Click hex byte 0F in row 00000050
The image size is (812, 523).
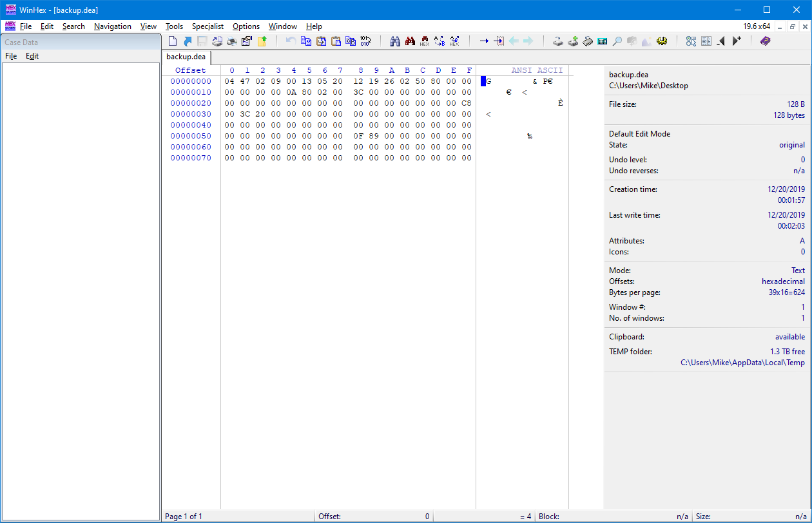pyautogui.click(x=358, y=136)
